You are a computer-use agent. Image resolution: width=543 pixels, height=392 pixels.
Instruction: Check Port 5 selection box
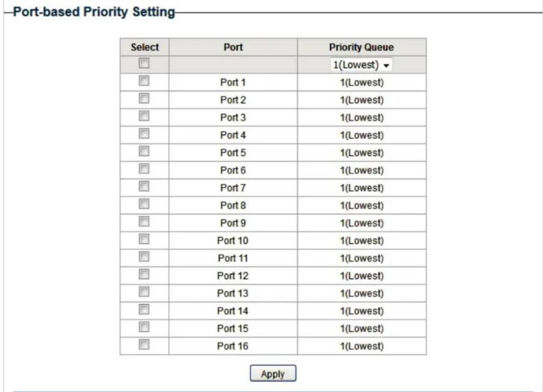(x=144, y=151)
